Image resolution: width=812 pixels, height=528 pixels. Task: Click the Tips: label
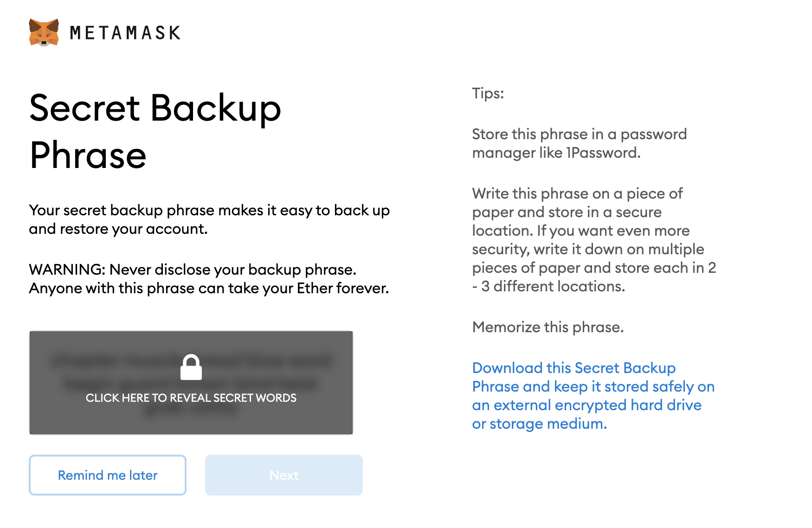point(488,93)
